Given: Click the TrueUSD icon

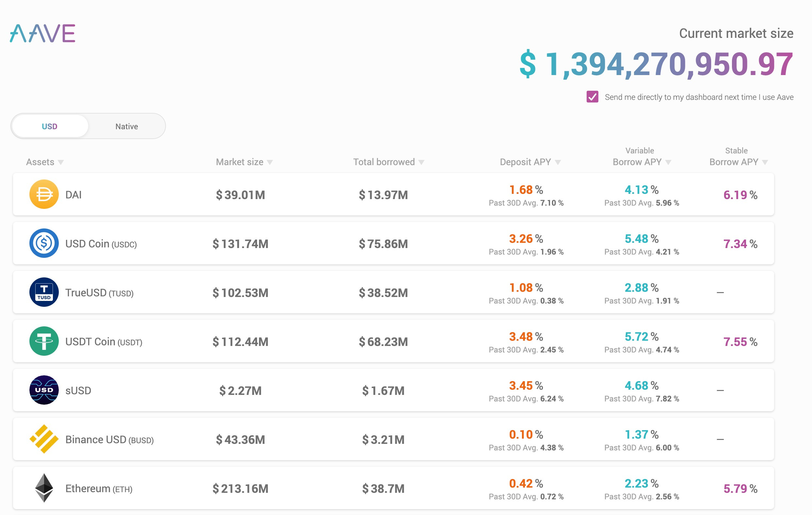Looking at the screenshot, I should click(44, 292).
